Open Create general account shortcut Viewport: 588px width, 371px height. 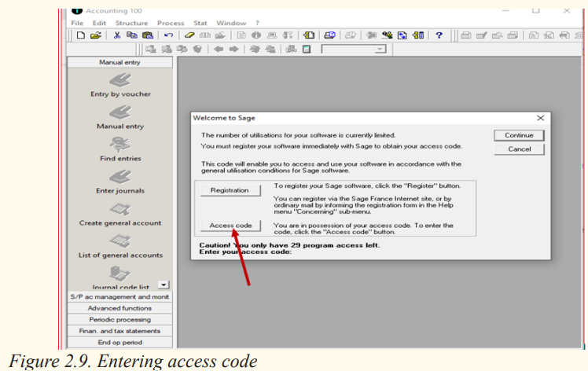[x=120, y=215]
